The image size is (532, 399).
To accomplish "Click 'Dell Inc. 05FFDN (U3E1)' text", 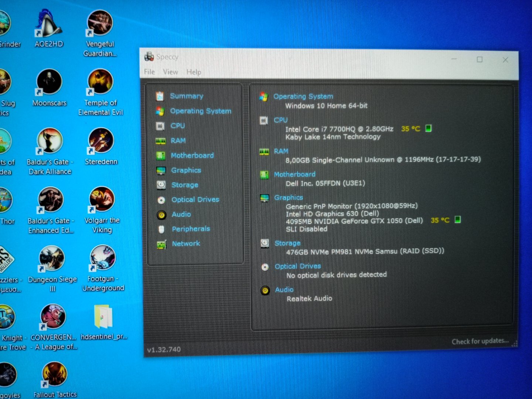I will click(x=325, y=183).
